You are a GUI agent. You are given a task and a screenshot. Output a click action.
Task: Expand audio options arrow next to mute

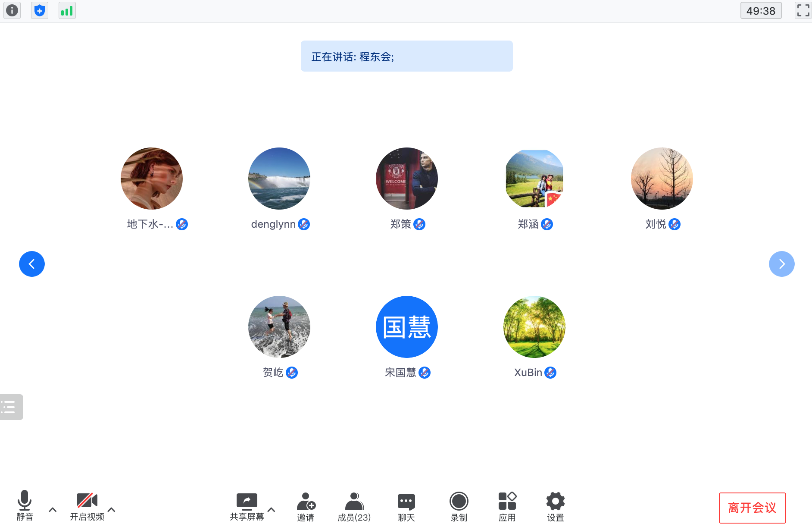coord(53,510)
